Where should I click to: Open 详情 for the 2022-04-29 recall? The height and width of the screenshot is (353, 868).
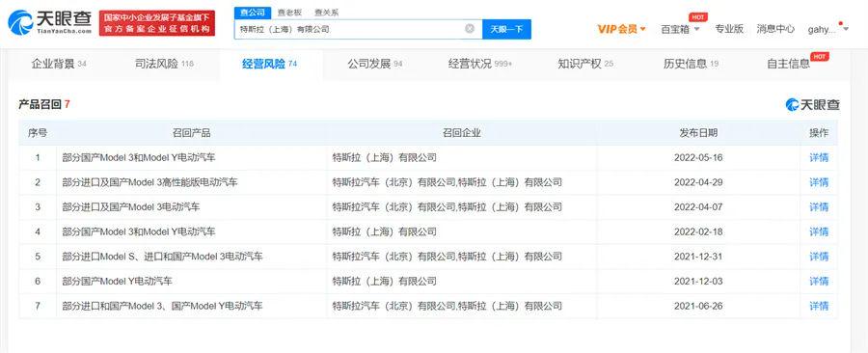tap(819, 182)
